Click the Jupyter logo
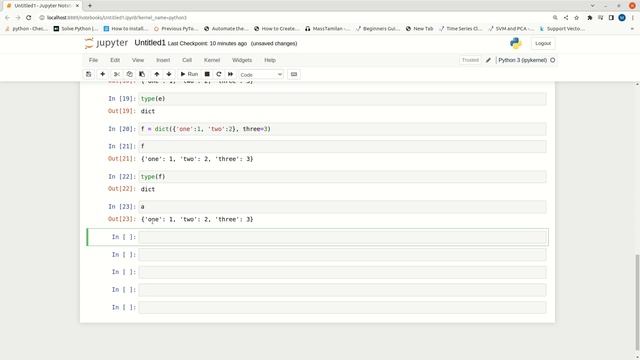Image resolution: width=640 pixels, height=360 pixels. coord(106,43)
